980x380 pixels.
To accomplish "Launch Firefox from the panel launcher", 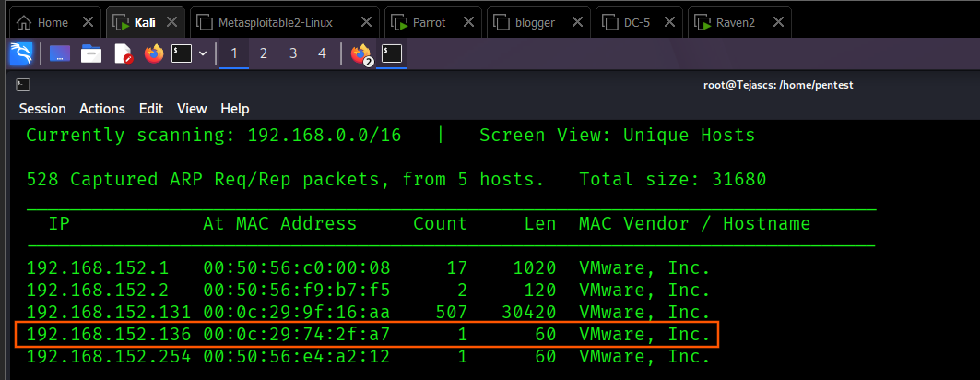I will [x=153, y=54].
